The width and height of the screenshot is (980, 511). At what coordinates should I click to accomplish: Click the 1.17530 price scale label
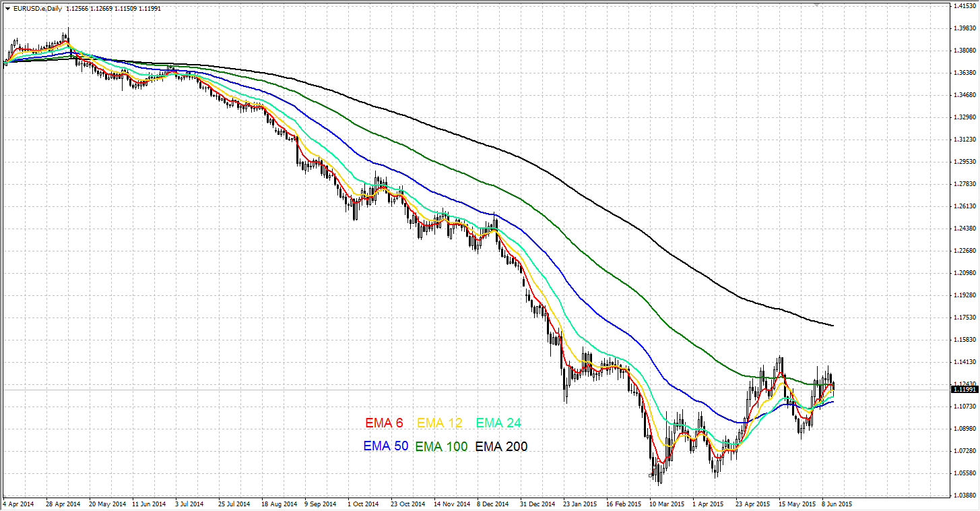[x=965, y=318]
